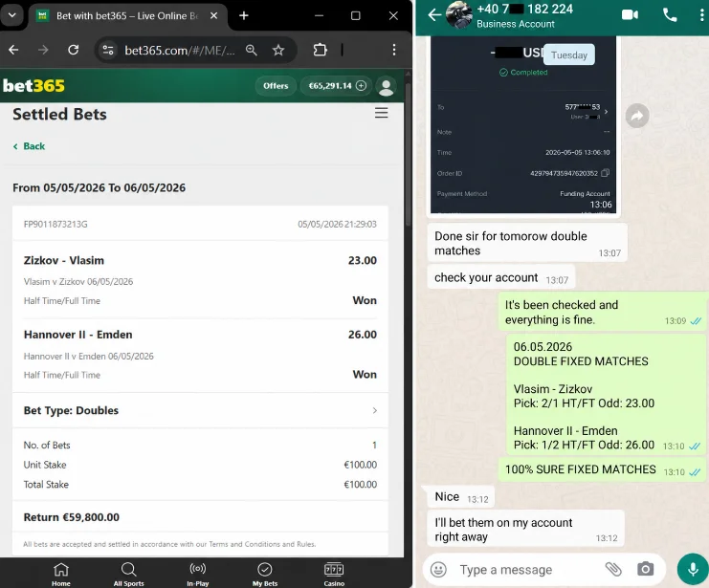Open My Bets in bottom nav

[x=264, y=574]
